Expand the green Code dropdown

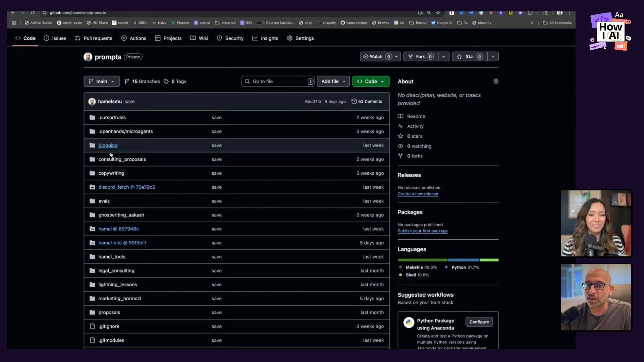371,81
